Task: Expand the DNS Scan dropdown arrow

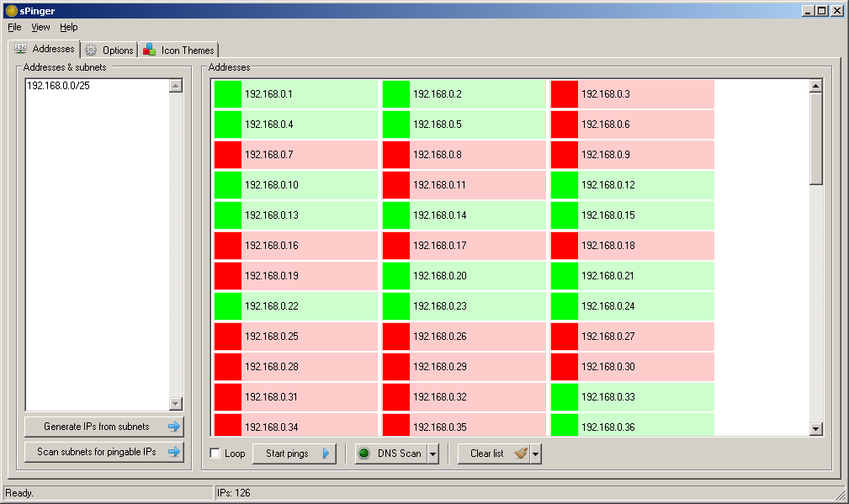Action: coord(432,454)
